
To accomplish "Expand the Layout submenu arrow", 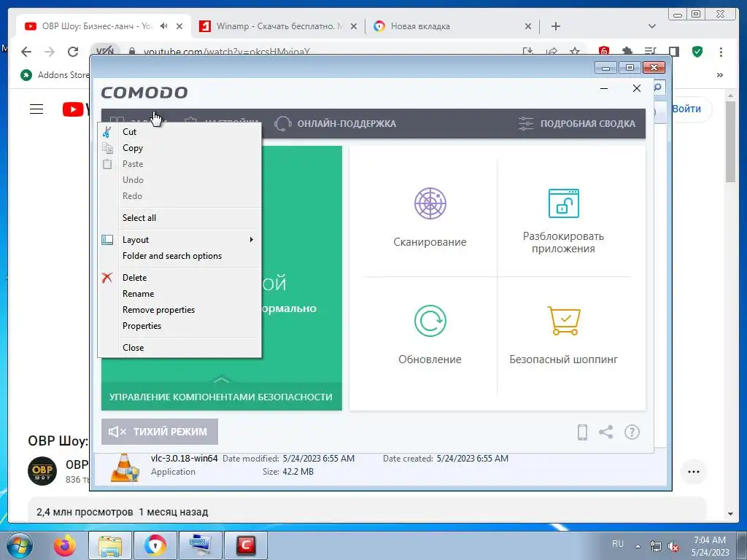I will [x=252, y=239].
